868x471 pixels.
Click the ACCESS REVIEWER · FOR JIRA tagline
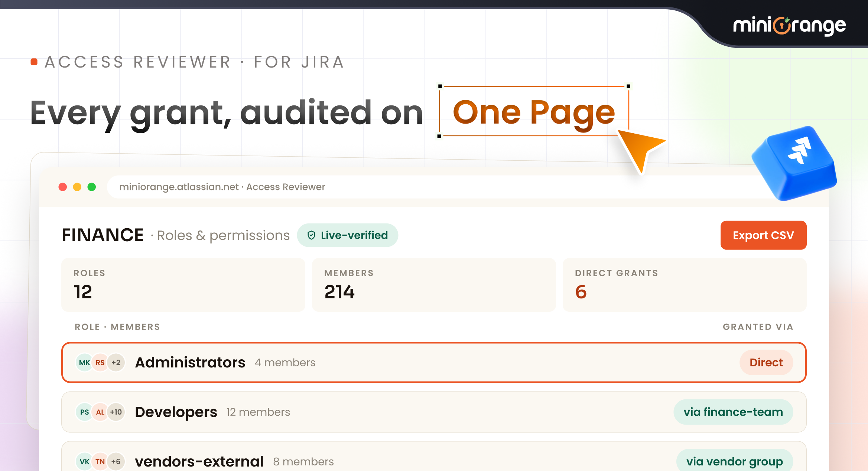(195, 62)
